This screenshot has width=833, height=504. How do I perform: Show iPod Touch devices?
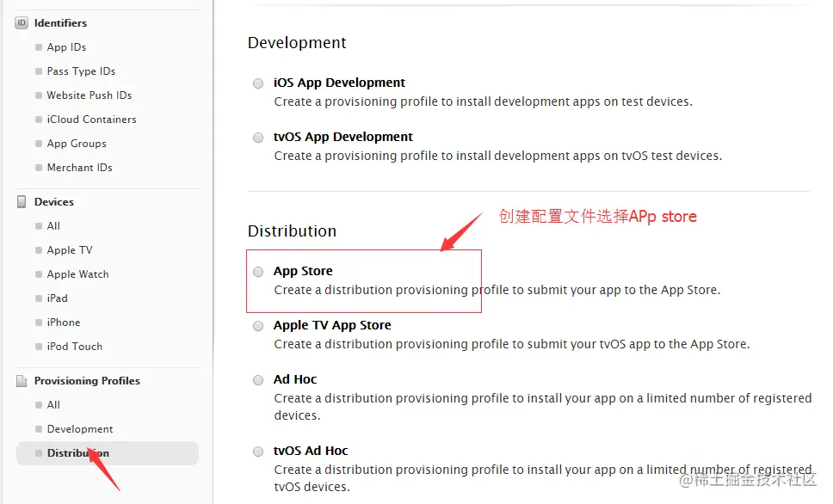tap(75, 347)
